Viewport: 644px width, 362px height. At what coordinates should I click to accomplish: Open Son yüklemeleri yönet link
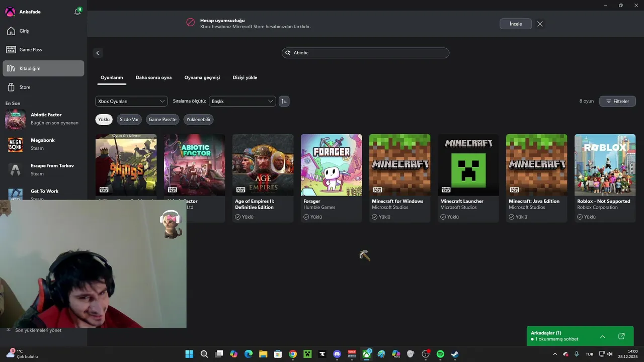click(x=38, y=330)
